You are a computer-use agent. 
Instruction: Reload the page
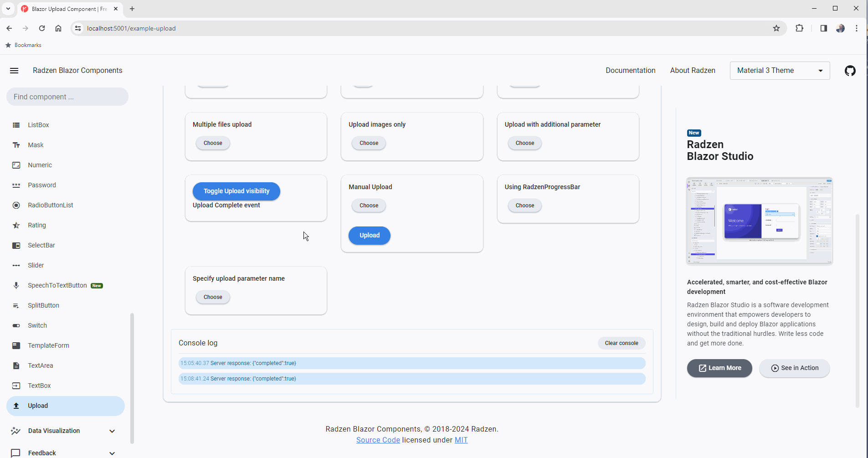42,28
